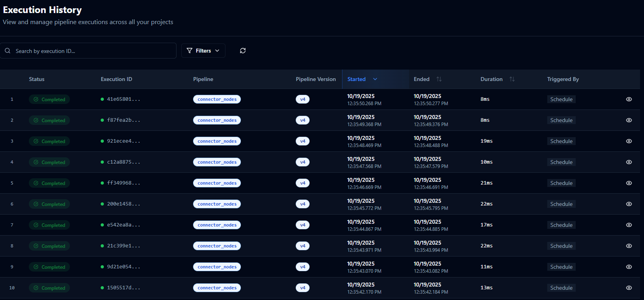Click end time 12:35:42.184 PM
Image resolution: width=644 pixels, height=300 pixels.
click(431, 292)
